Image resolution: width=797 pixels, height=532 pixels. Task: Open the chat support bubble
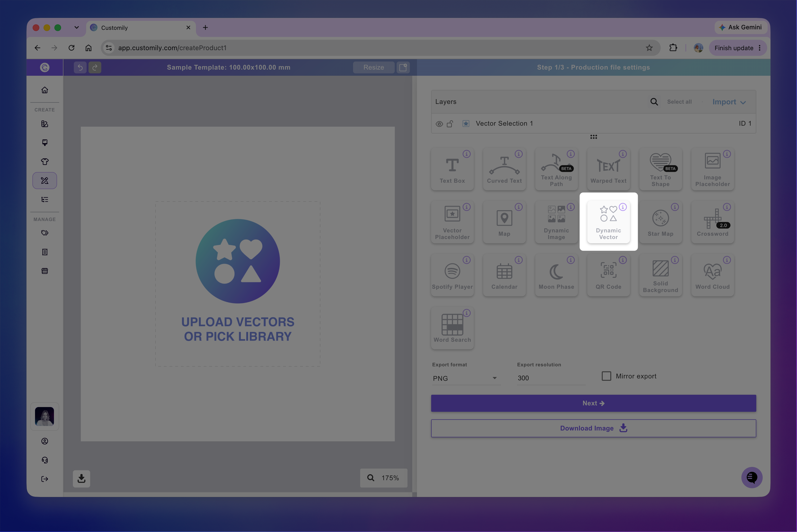752,477
